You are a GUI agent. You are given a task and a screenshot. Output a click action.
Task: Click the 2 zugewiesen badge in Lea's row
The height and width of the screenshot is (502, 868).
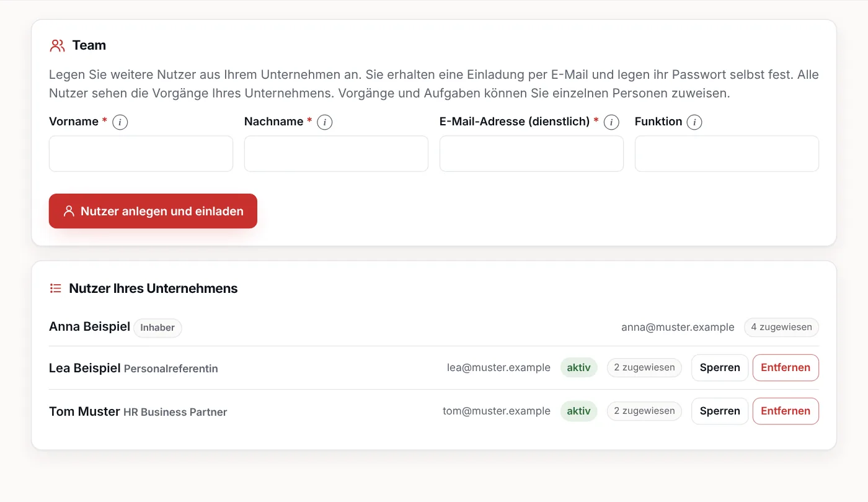(x=644, y=367)
